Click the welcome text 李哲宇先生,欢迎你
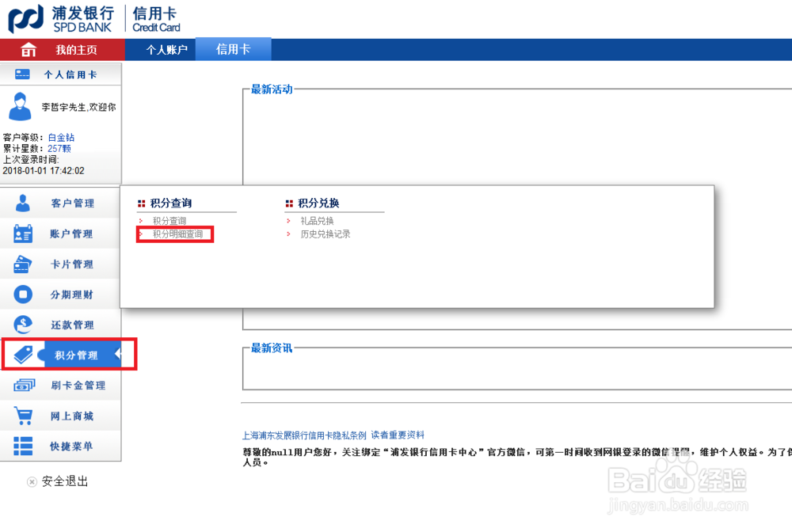This screenshot has height=532, width=792. 78,107
